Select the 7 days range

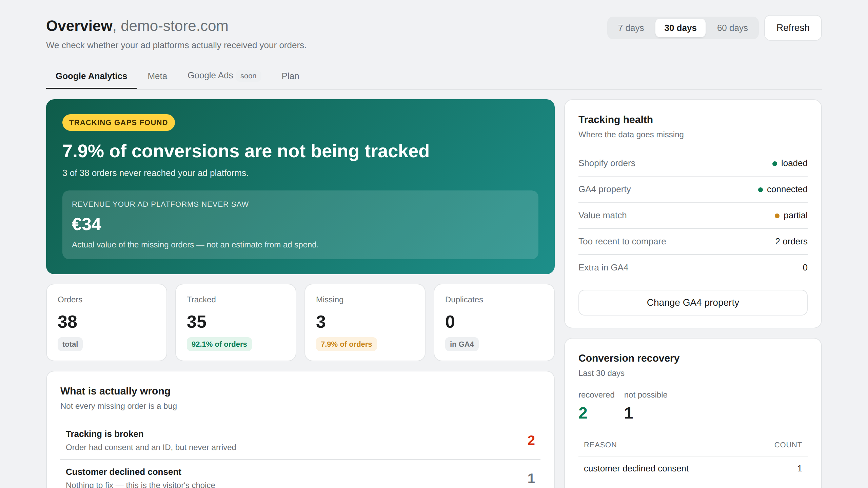tap(631, 28)
